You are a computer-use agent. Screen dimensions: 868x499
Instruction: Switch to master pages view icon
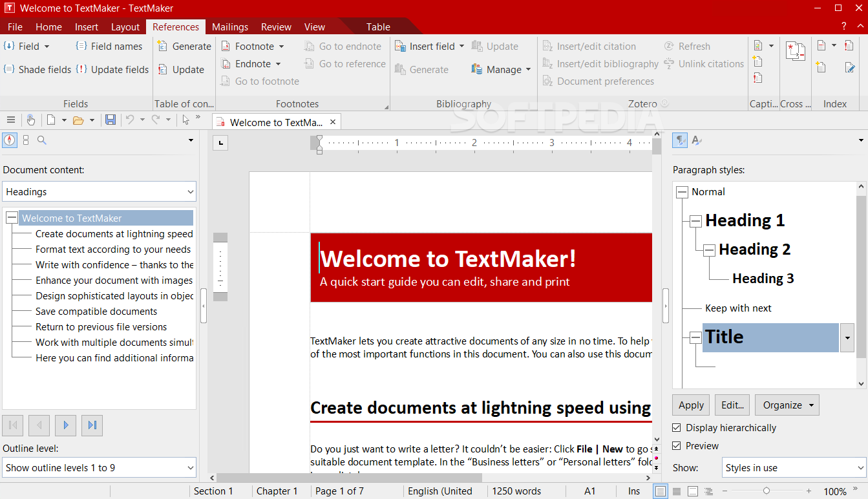coord(693,491)
